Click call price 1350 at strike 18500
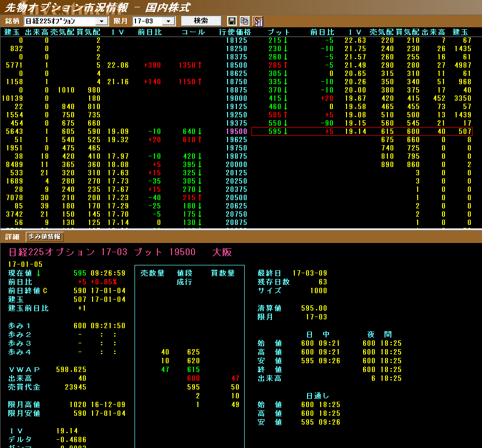The width and height of the screenshot is (482, 448). coord(187,65)
